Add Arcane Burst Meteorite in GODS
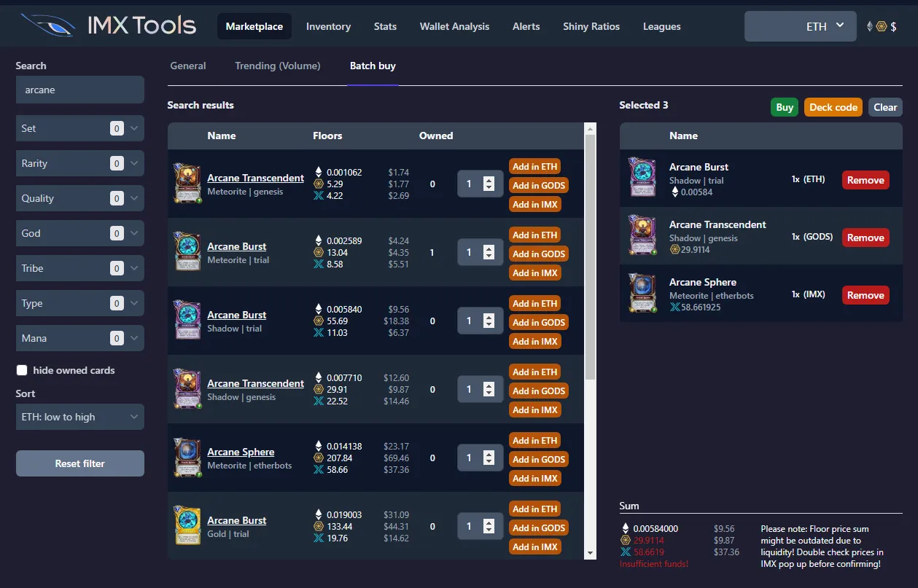 point(539,254)
